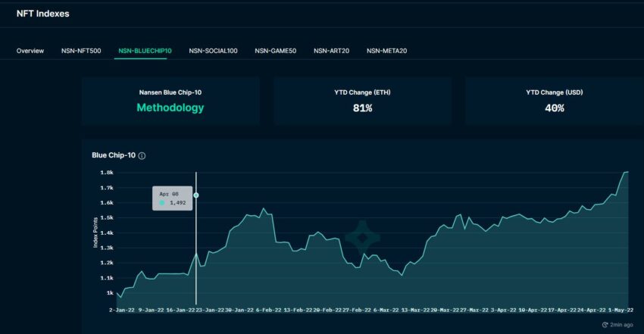Click the NFT Indexes heading
The width and height of the screenshot is (644, 334).
[x=42, y=14]
